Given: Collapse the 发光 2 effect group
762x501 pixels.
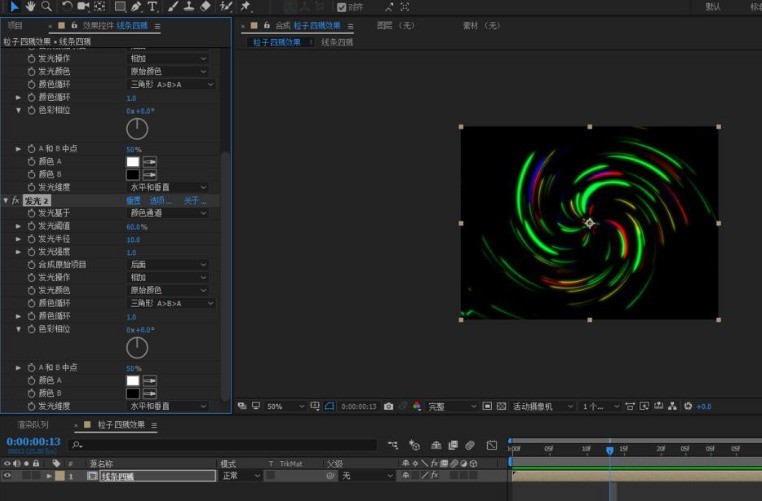Looking at the screenshot, I should [x=6, y=200].
